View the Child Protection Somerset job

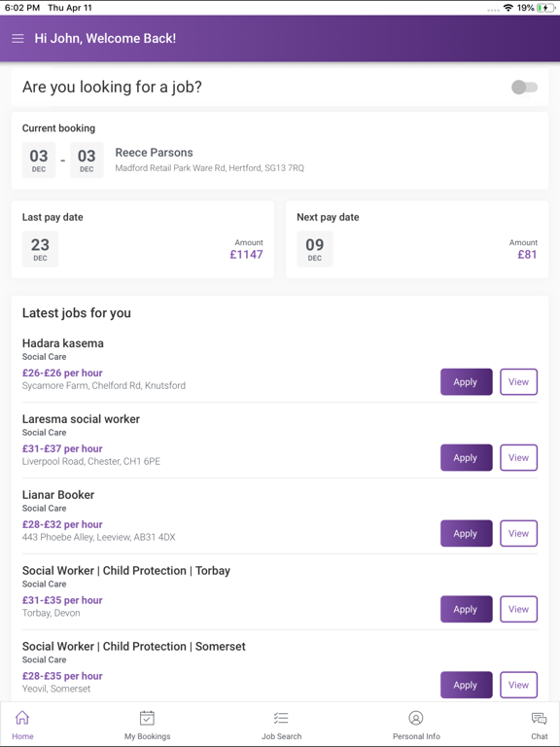(x=518, y=685)
